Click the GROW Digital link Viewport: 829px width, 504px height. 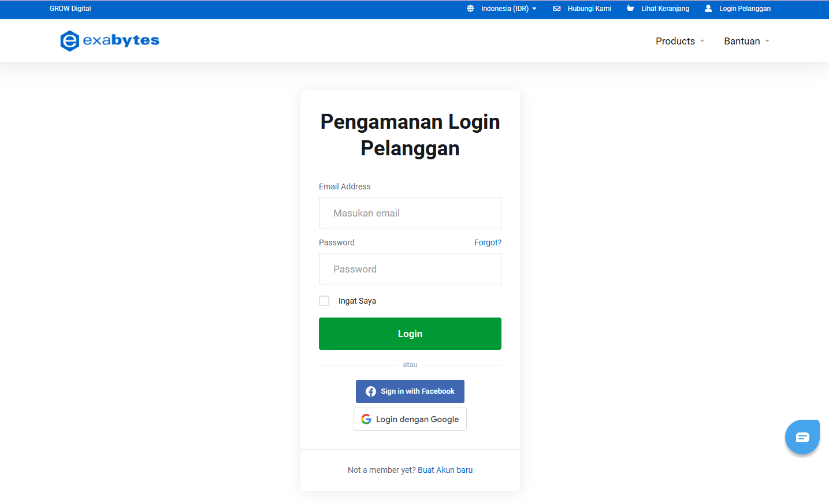(x=70, y=9)
